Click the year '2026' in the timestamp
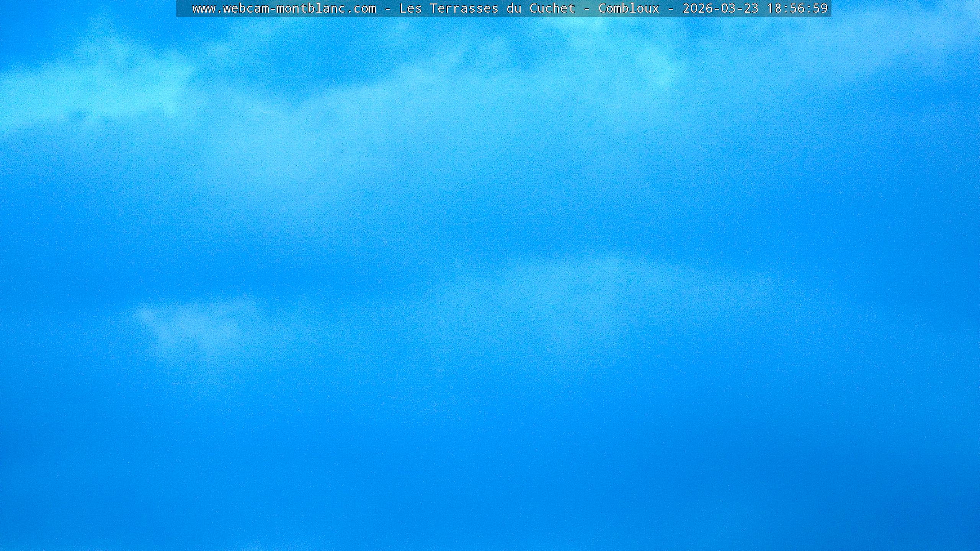This screenshot has height=551, width=980. point(698,8)
